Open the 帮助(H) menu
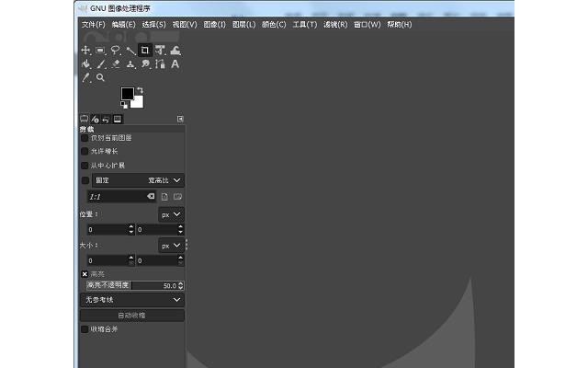The width and height of the screenshot is (588, 368). (400, 25)
